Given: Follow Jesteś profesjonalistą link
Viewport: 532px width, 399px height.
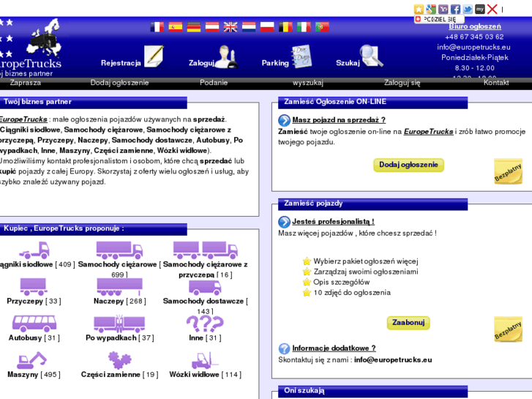Looking at the screenshot, I should click(333, 222).
